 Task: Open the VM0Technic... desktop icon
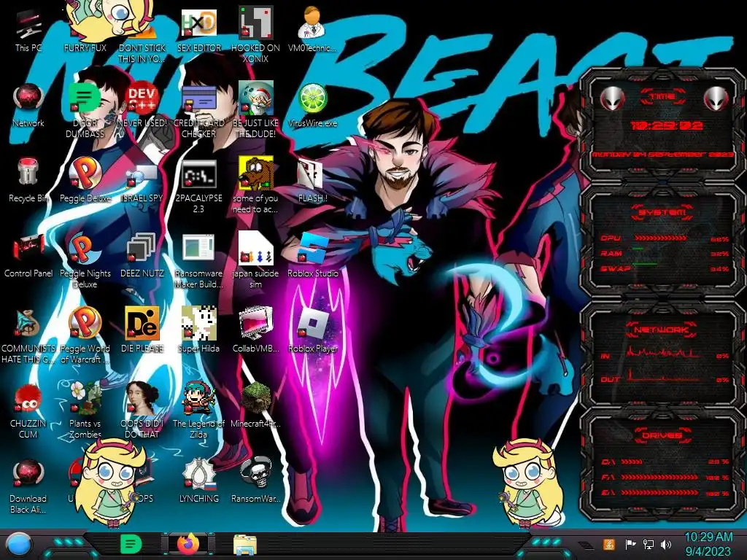coord(312,29)
